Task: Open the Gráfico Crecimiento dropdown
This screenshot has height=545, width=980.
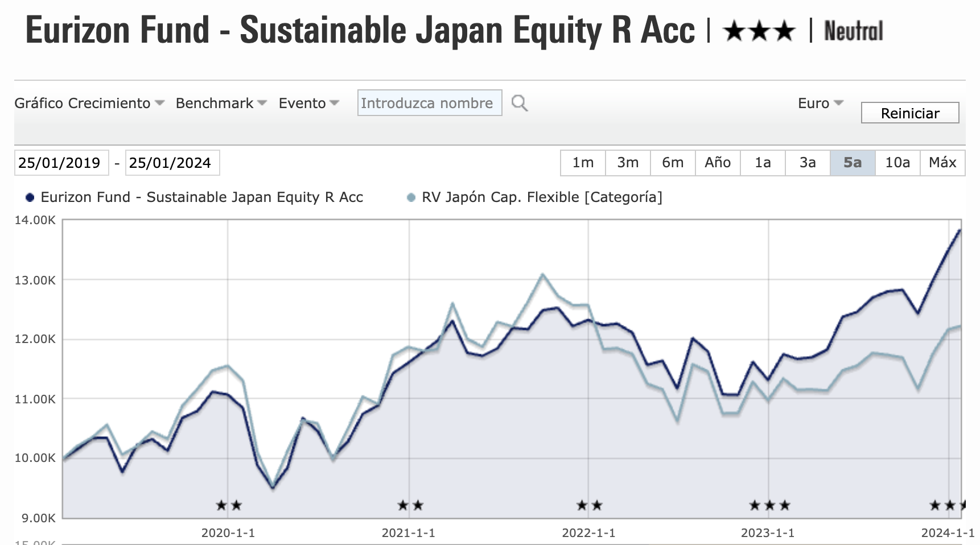Action: pyautogui.click(x=89, y=103)
